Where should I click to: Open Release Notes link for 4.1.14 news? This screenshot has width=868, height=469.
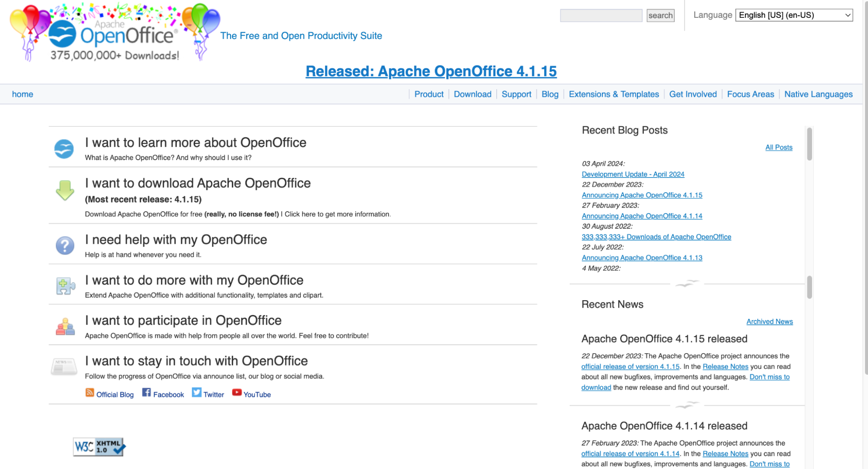725,454
